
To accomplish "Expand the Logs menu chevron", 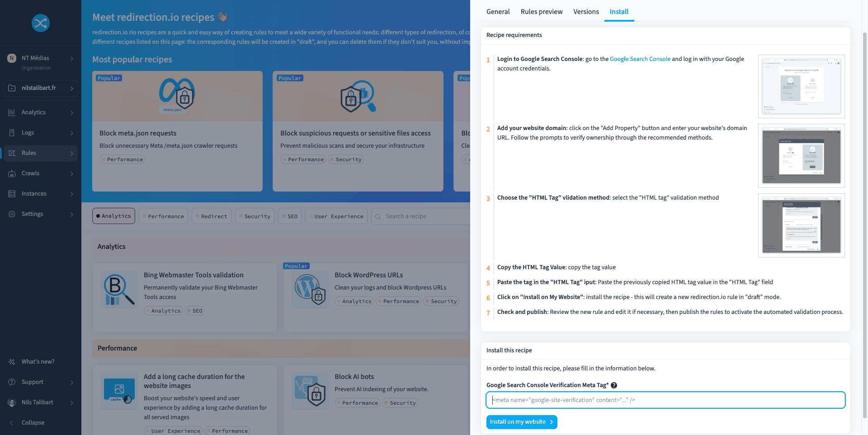I will [72, 133].
